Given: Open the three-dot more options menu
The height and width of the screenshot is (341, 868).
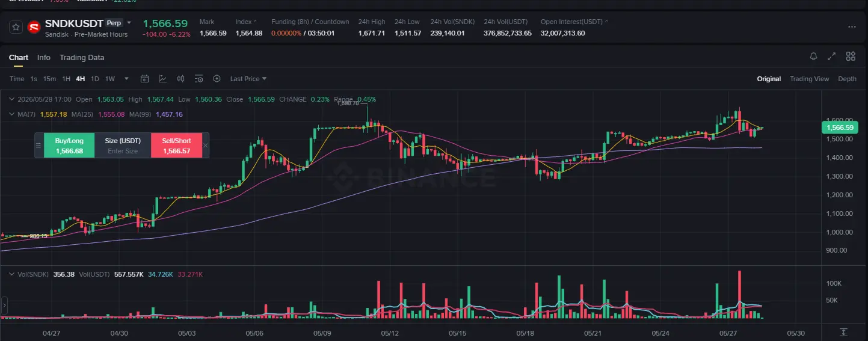Looking at the screenshot, I should (852, 27).
